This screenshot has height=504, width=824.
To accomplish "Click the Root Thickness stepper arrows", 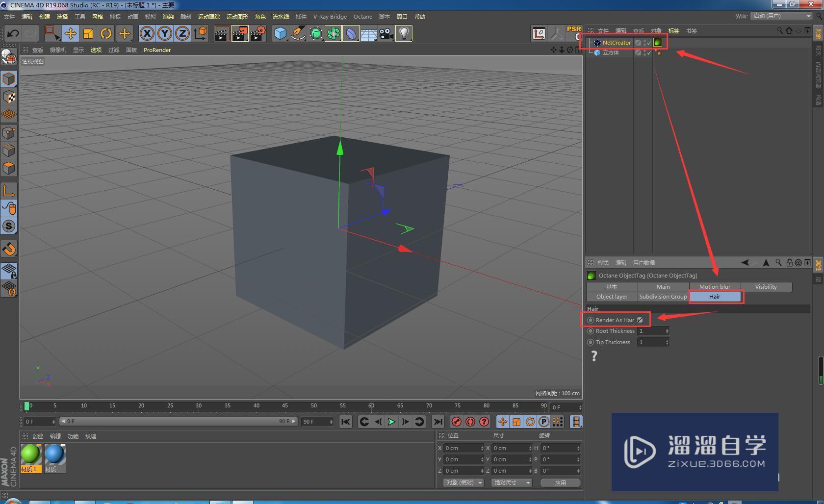I will click(667, 331).
